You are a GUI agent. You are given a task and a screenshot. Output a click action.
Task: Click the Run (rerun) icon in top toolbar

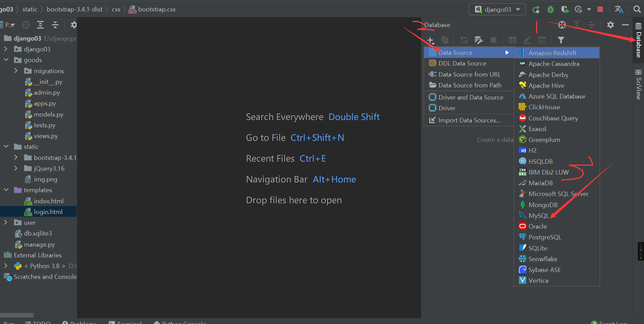click(536, 9)
